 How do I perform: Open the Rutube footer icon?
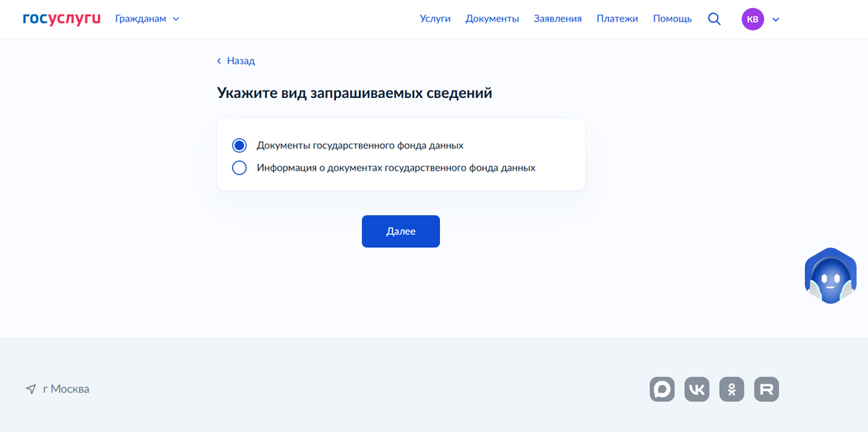(x=766, y=390)
